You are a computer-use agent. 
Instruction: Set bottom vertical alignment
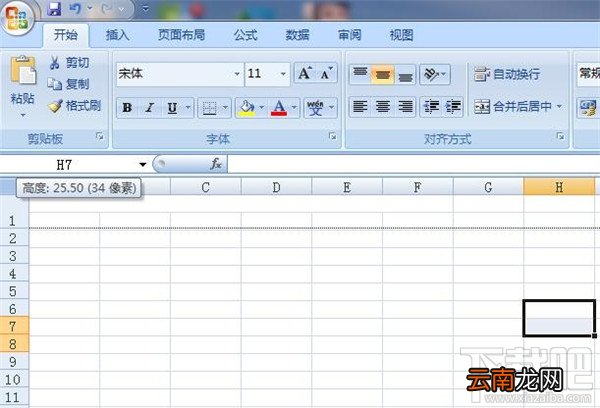pyautogui.click(x=405, y=75)
